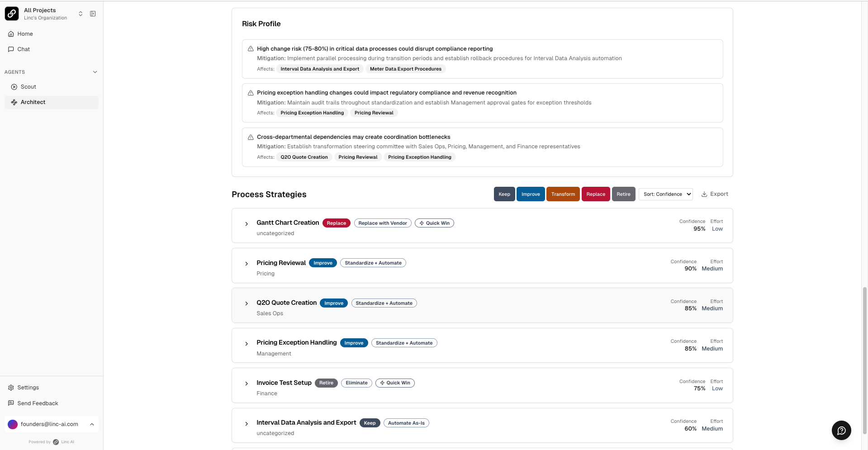Open the help chat bubble icon
This screenshot has width=868, height=450.
click(x=841, y=430)
